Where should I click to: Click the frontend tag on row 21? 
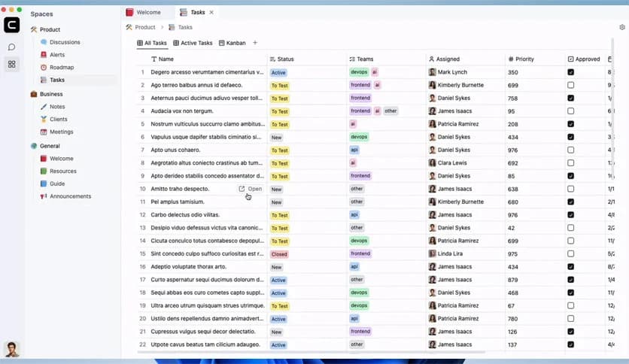(x=360, y=332)
